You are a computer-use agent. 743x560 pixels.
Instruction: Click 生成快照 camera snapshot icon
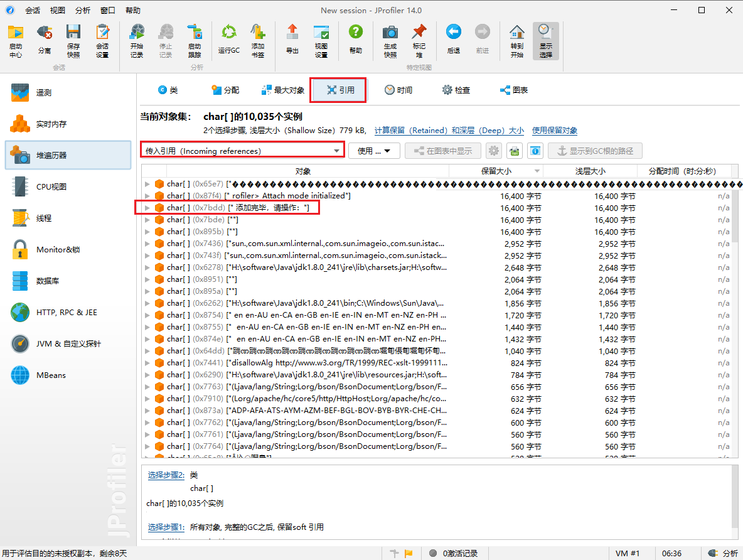coord(390,41)
